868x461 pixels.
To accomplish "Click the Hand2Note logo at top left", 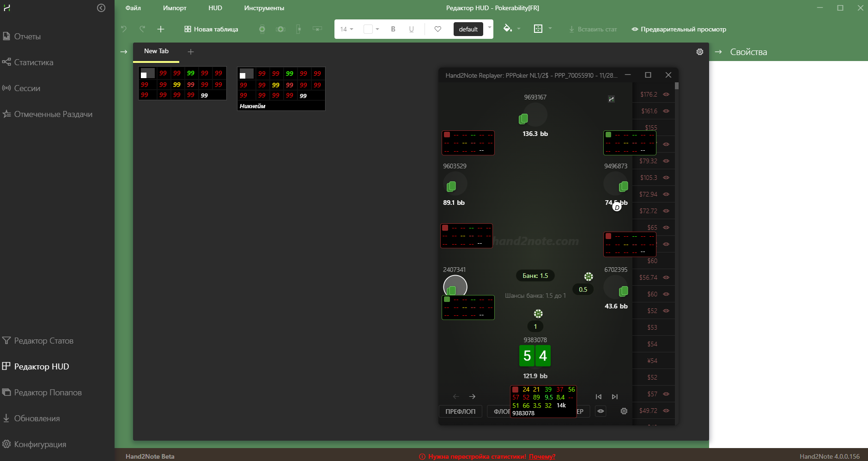I will click(7, 8).
